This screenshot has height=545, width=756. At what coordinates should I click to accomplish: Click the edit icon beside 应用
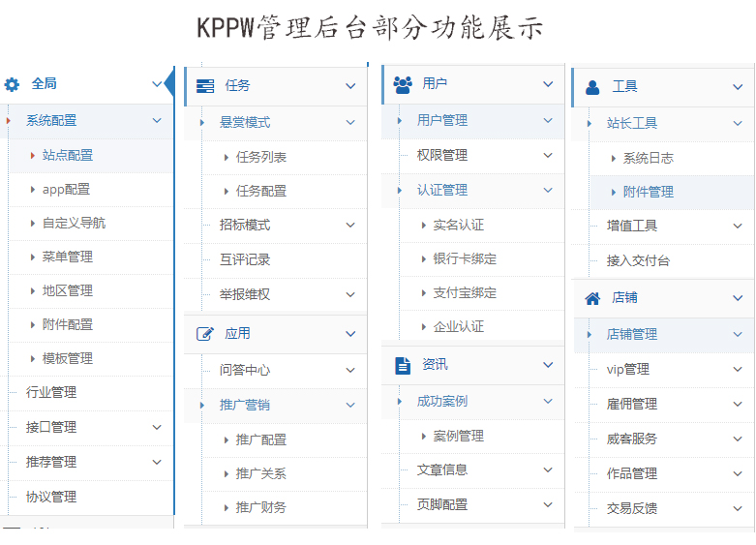pos(205,334)
